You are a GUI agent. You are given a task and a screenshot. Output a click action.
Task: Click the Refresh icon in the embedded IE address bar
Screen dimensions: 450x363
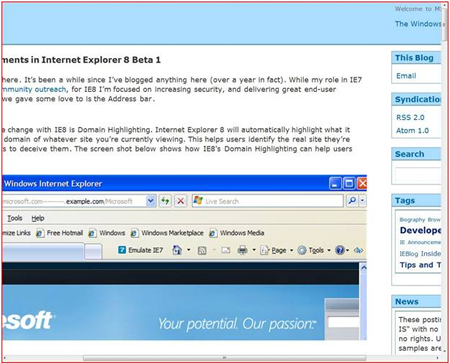165,201
